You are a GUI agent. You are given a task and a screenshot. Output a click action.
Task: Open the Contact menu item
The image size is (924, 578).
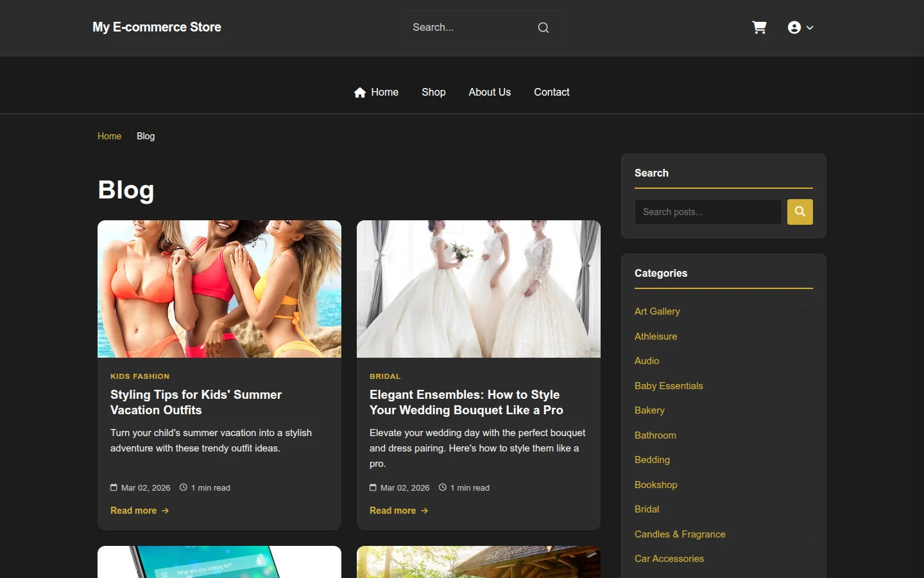click(552, 92)
